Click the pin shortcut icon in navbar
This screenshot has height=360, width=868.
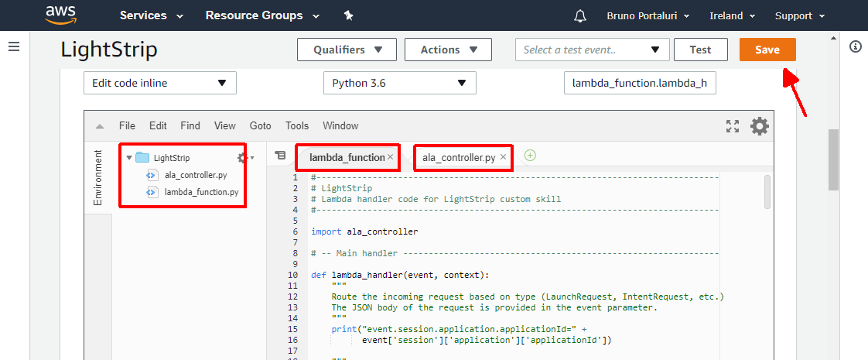pyautogui.click(x=348, y=15)
